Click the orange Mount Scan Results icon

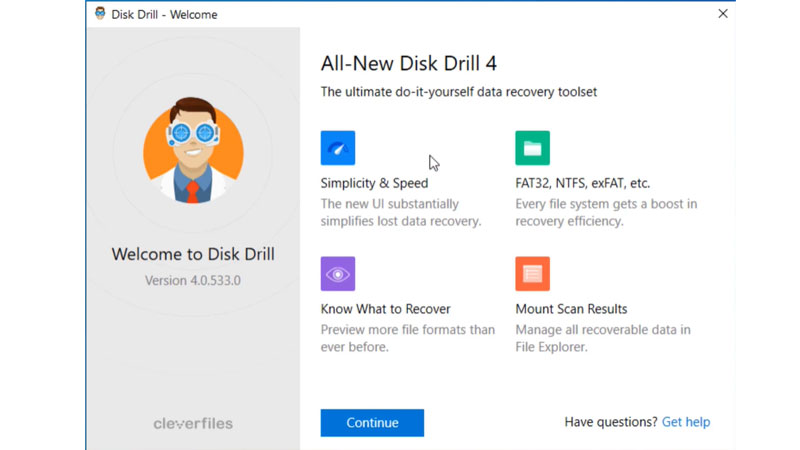tap(532, 274)
